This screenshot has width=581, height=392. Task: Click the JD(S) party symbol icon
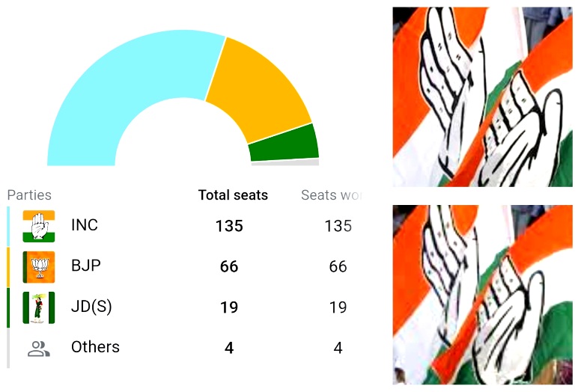(39, 307)
